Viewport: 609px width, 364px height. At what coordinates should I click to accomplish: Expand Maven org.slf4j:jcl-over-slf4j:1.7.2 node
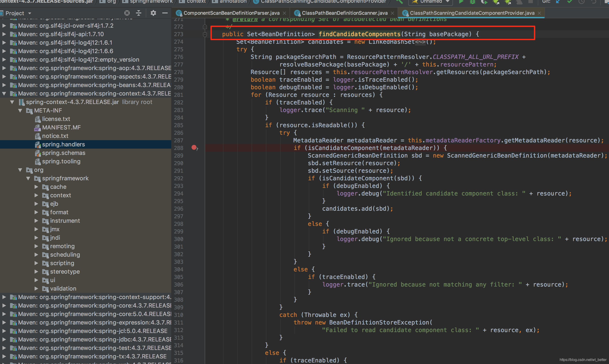click(x=4, y=25)
